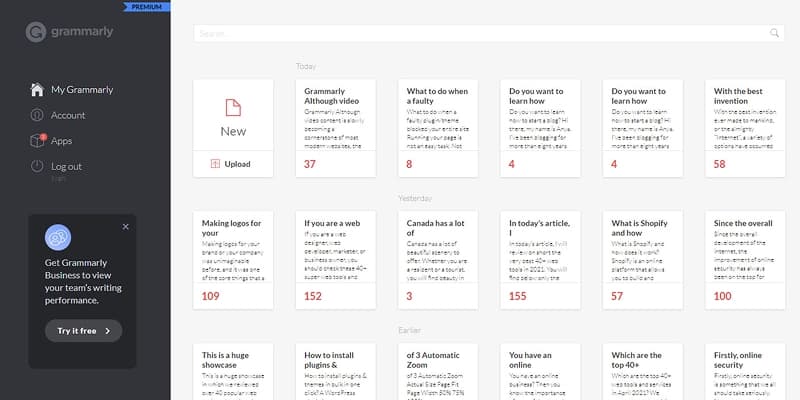The width and height of the screenshot is (800, 400).
Task: Open My Grammarly section
Action: click(72, 90)
